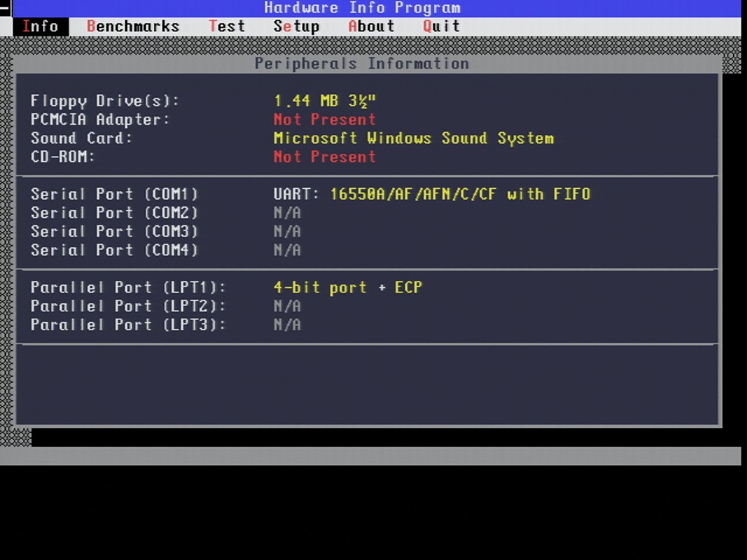Click the Parallel Port (LPT1) label
The image size is (747, 560).
coord(128,287)
